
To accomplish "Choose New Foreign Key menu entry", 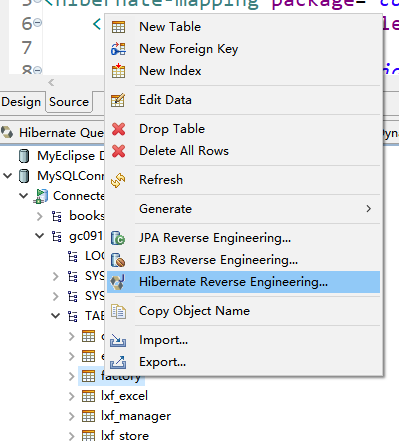I will [244, 49].
